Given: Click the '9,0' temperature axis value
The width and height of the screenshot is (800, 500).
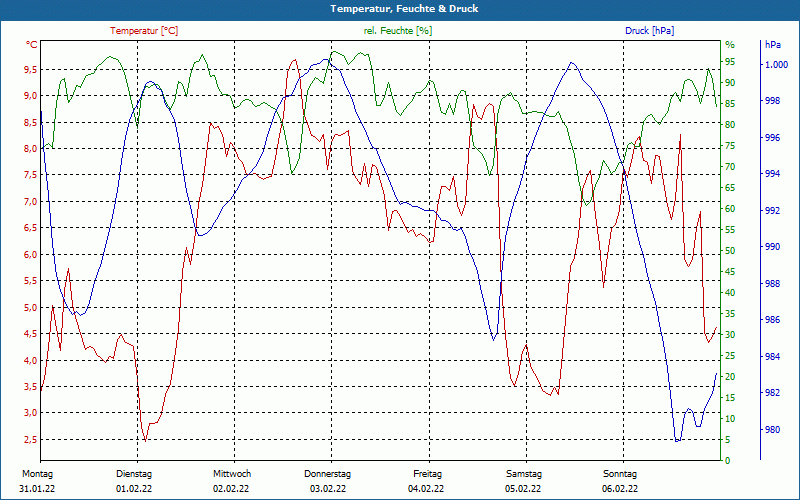Looking at the screenshot, I should click(30, 96).
